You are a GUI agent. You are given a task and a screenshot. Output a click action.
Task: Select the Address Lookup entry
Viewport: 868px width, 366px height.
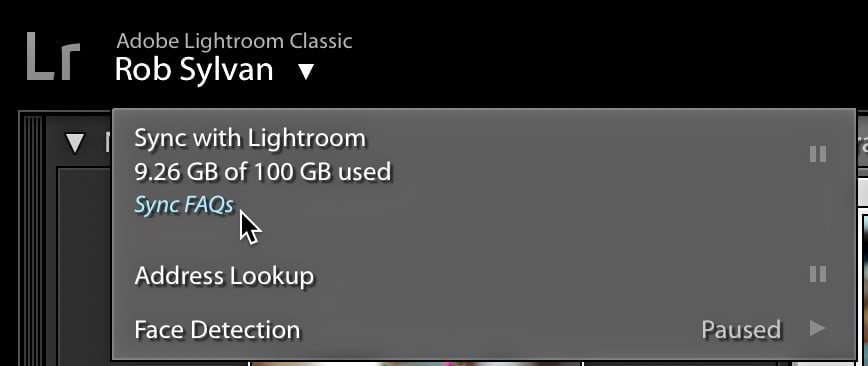coord(224,275)
